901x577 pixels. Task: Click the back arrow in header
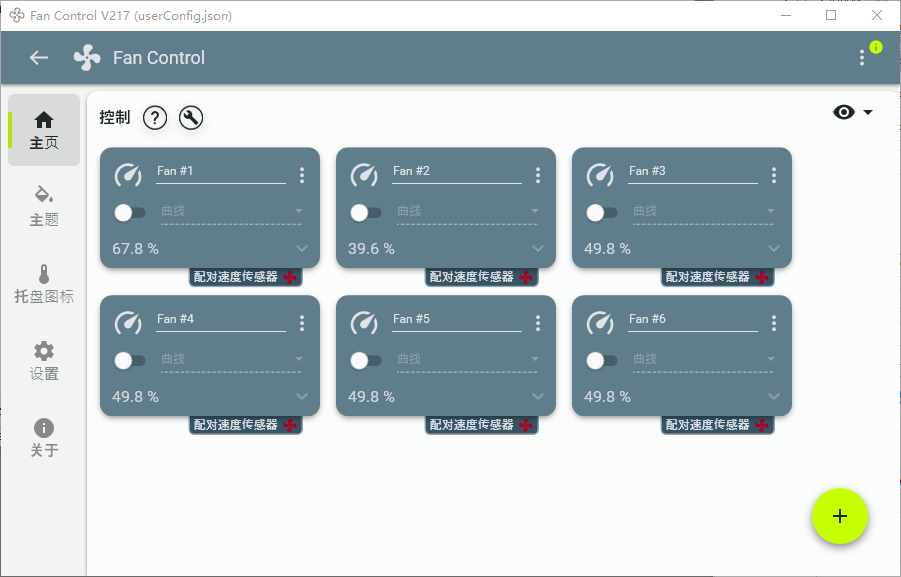click(x=39, y=57)
